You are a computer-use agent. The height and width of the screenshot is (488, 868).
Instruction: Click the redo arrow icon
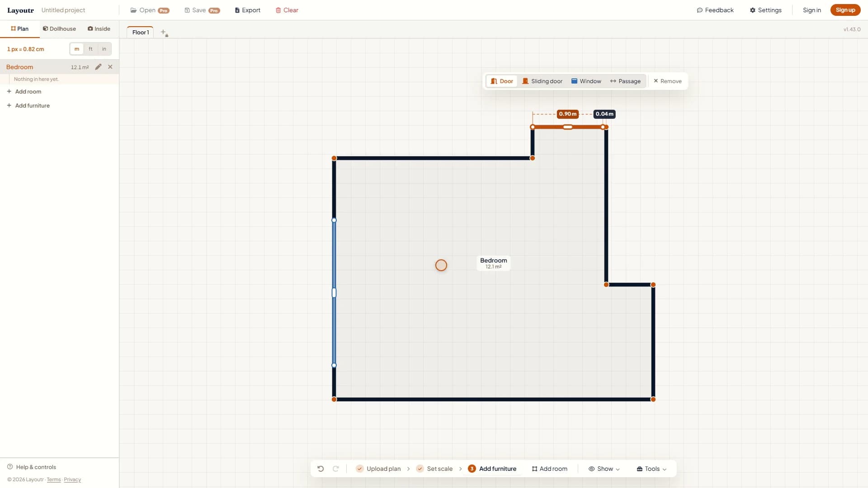coord(336,469)
